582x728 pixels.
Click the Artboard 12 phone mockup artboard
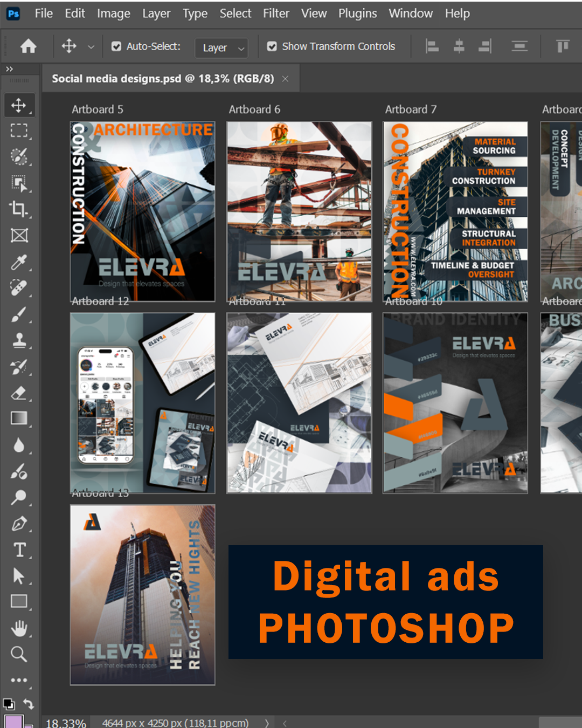[x=143, y=403]
